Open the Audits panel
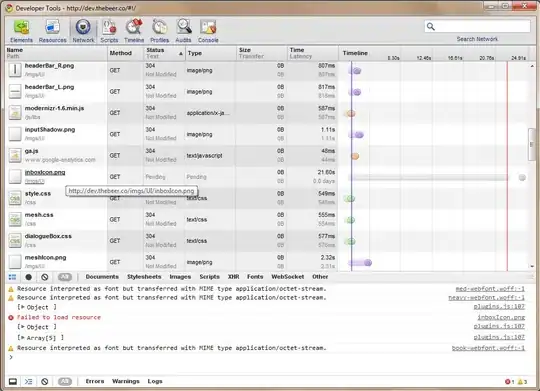The image size is (540, 391). coord(184,31)
